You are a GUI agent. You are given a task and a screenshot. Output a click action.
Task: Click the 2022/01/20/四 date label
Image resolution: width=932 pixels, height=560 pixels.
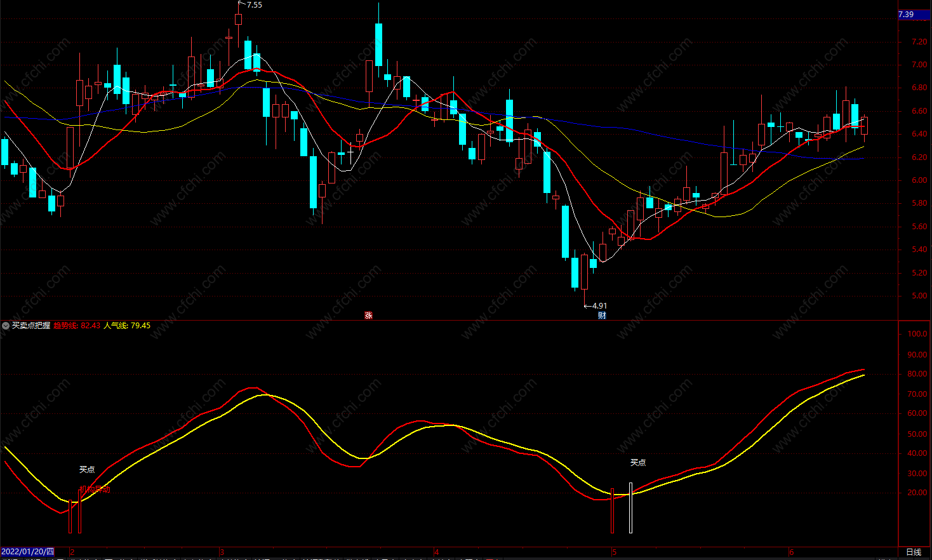coord(27,552)
